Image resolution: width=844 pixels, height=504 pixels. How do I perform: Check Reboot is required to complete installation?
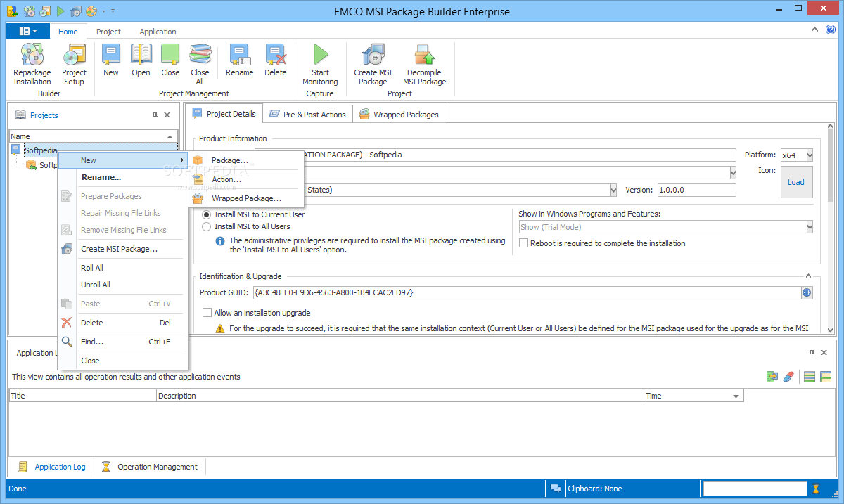524,243
